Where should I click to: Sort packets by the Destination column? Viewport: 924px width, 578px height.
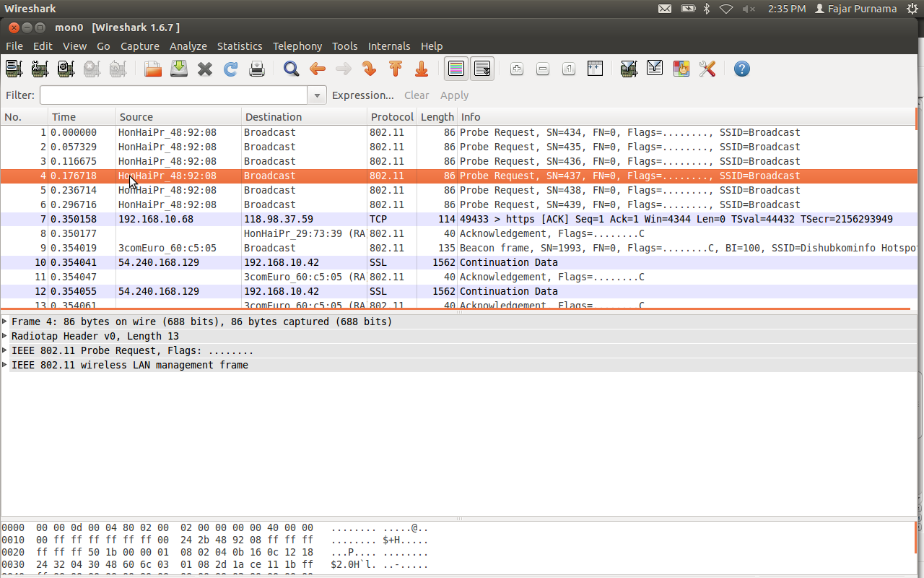pos(304,117)
